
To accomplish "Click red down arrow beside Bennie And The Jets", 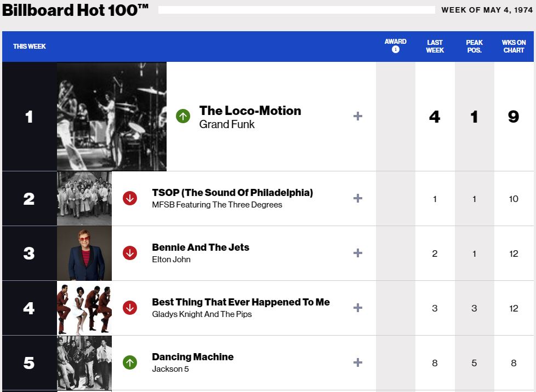I will pos(130,253).
